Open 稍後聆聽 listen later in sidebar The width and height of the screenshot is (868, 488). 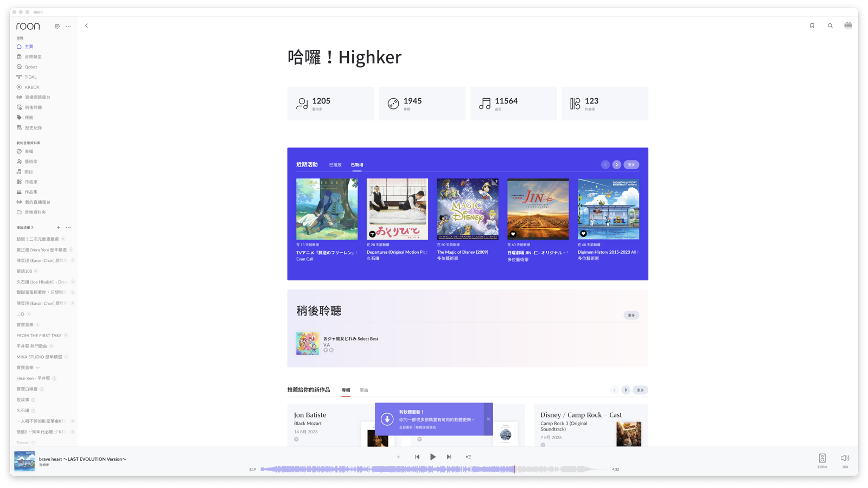tap(33, 107)
